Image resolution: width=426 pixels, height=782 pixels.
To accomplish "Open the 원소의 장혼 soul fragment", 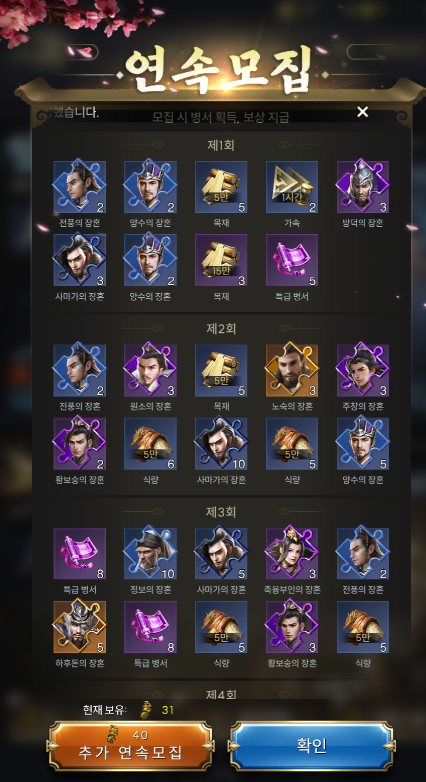I will pos(150,371).
